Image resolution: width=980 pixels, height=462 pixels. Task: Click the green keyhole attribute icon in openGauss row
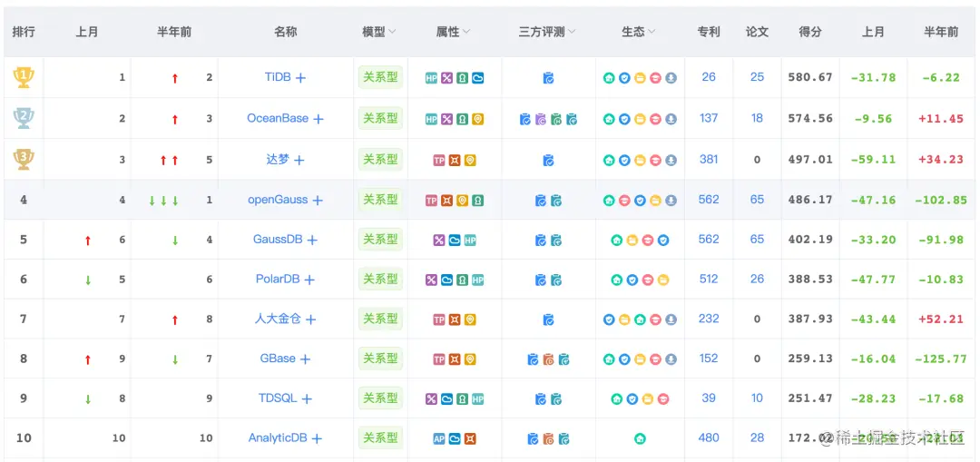(x=477, y=201)
